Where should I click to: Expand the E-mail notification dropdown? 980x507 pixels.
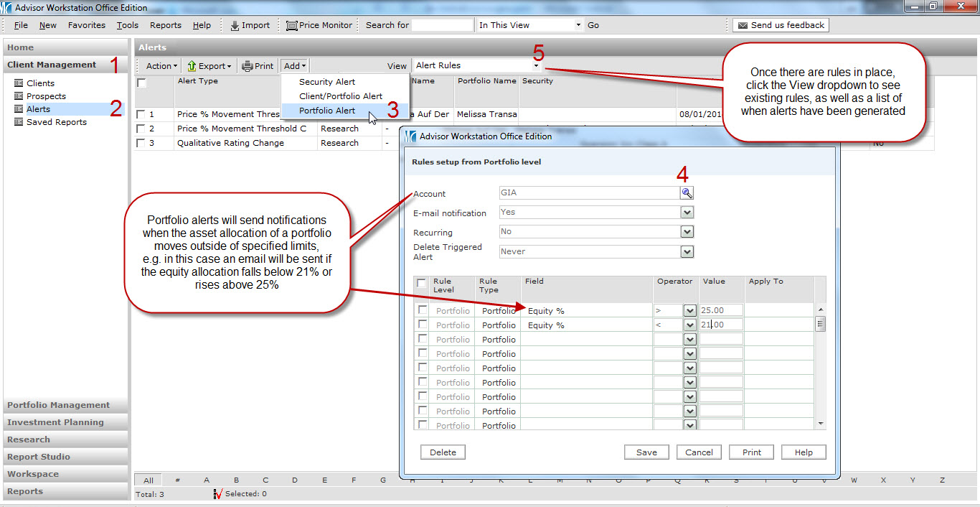[x=687, y=213]
